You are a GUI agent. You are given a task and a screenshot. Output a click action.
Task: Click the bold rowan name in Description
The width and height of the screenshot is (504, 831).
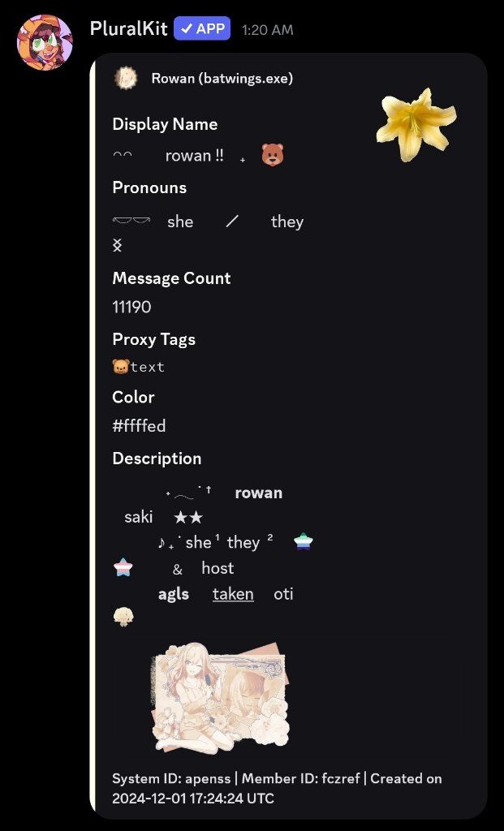259,493
